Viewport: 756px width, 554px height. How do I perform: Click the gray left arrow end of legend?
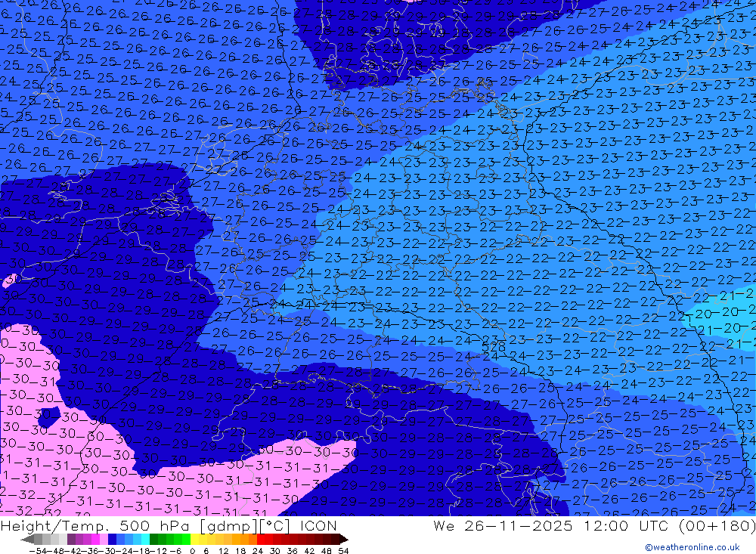27,540
